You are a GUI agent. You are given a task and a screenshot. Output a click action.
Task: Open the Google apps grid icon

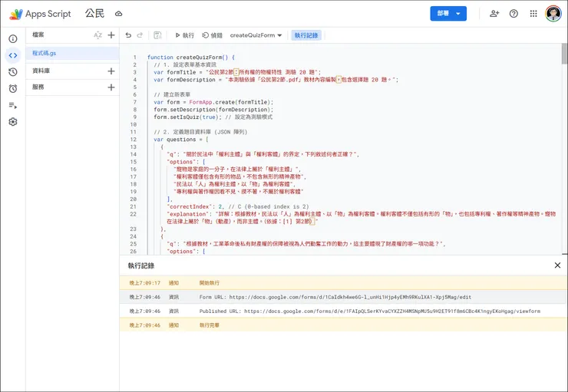tap(533, 14)
